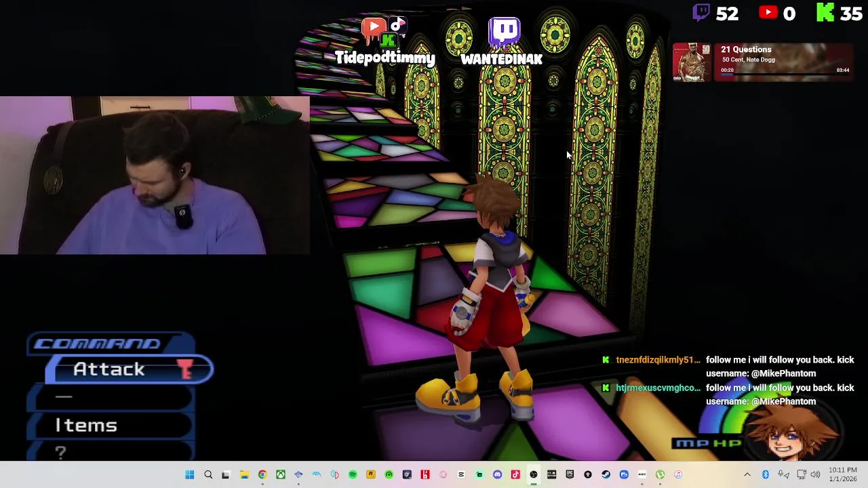Open the Xbox app from the taskbar

tap(281, 474)
